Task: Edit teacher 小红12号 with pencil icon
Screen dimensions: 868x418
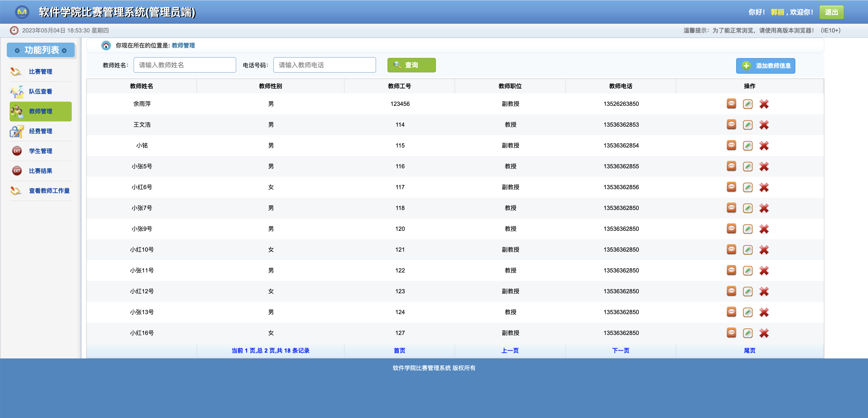Action: coord(747,292)
